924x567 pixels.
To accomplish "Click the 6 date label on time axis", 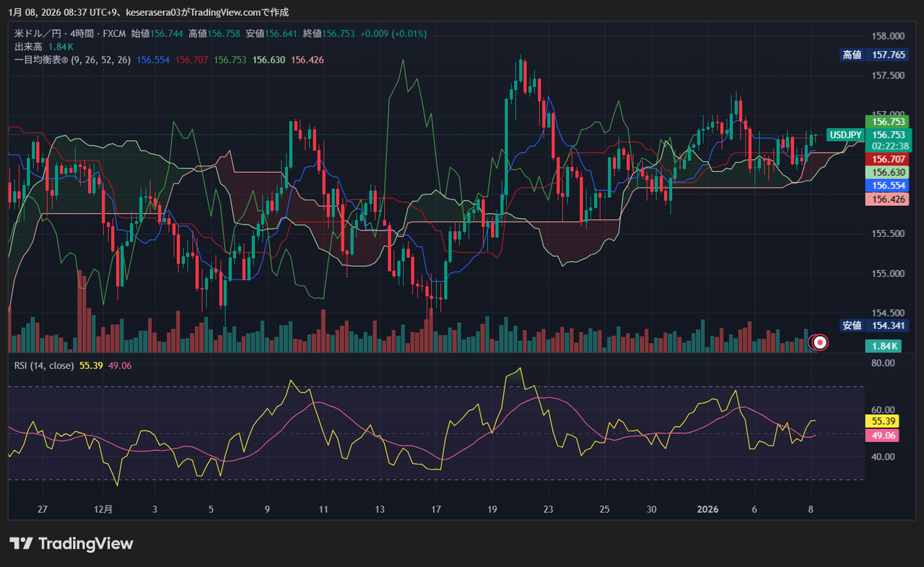I will coord(754,509).
